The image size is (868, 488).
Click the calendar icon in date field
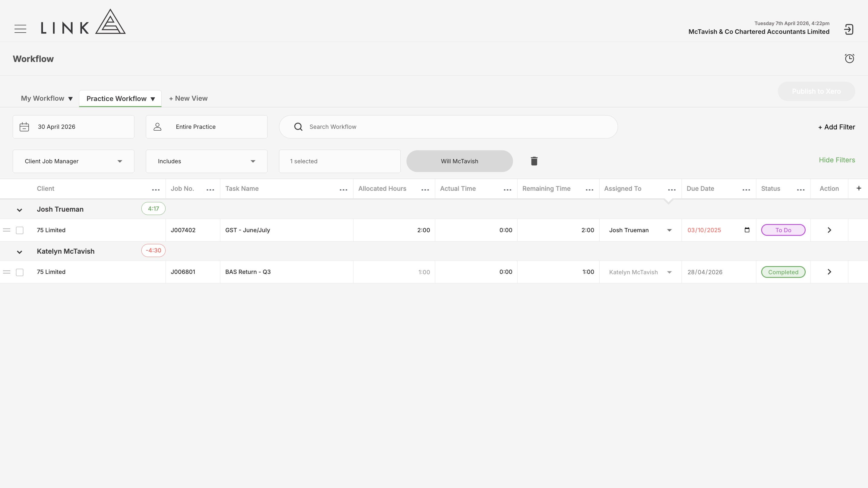coord(24,127)
